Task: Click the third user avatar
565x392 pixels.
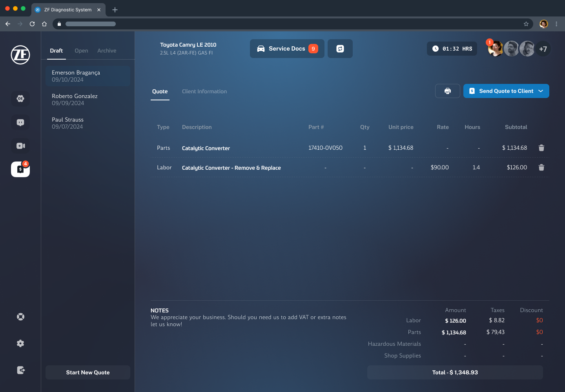Action: pos(527,49)
